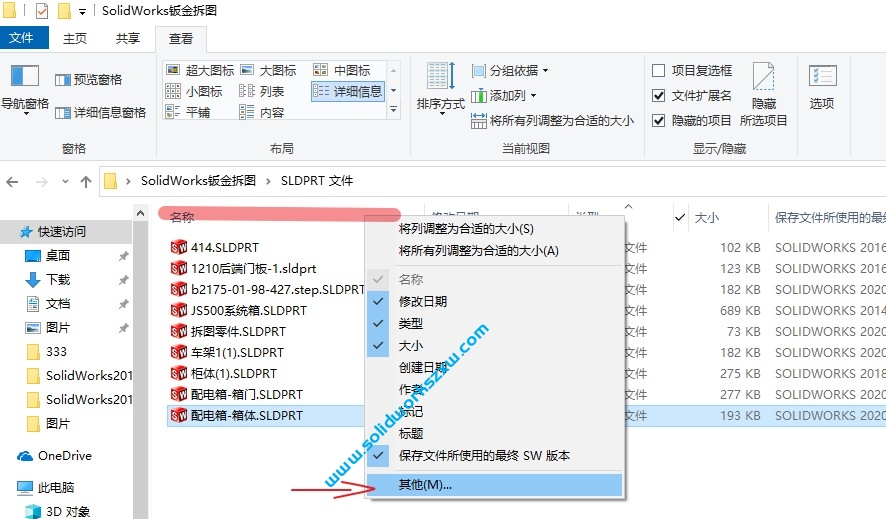Toggle the Details pane (详细信息窗格)

click(x=101, y=112)
